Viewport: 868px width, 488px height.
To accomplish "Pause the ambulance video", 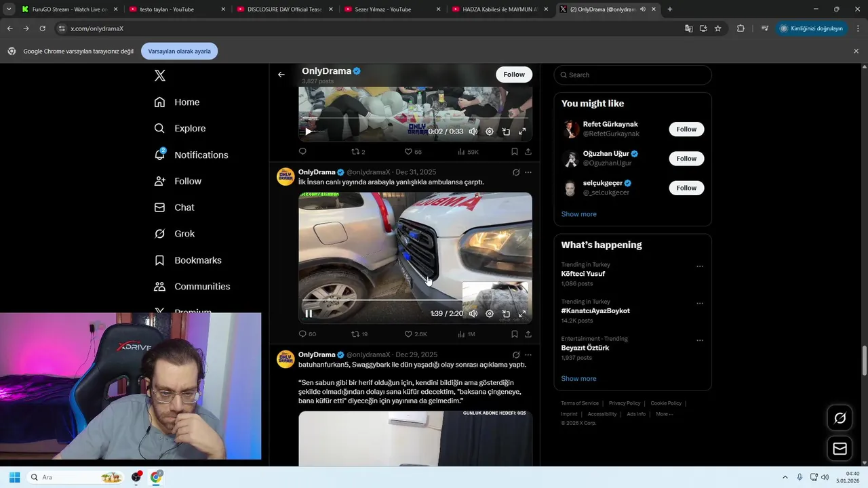I will 309,313.
